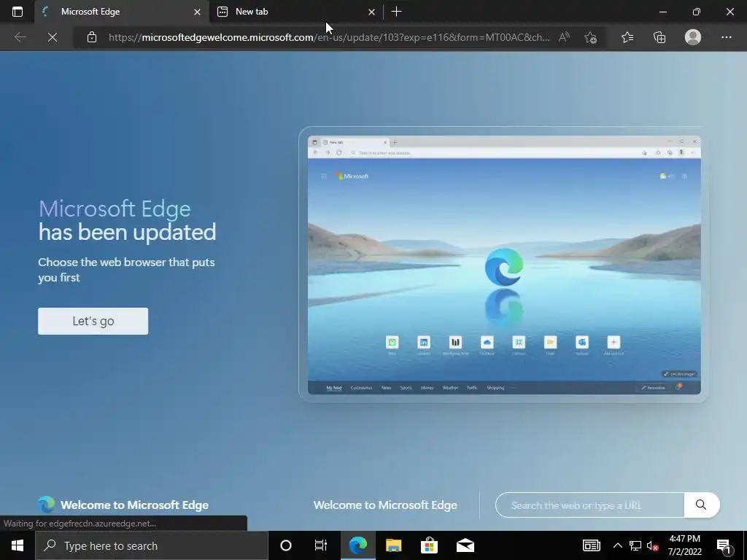Image resolution: width=747 pixels, height=560 pixels.
Task: Click the magnifier search button
Action: click(701, 505)
